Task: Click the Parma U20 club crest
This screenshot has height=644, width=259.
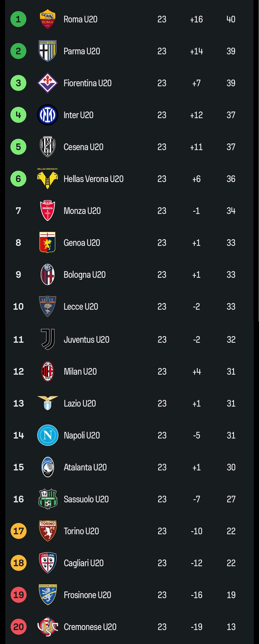Action: [48, 51]
